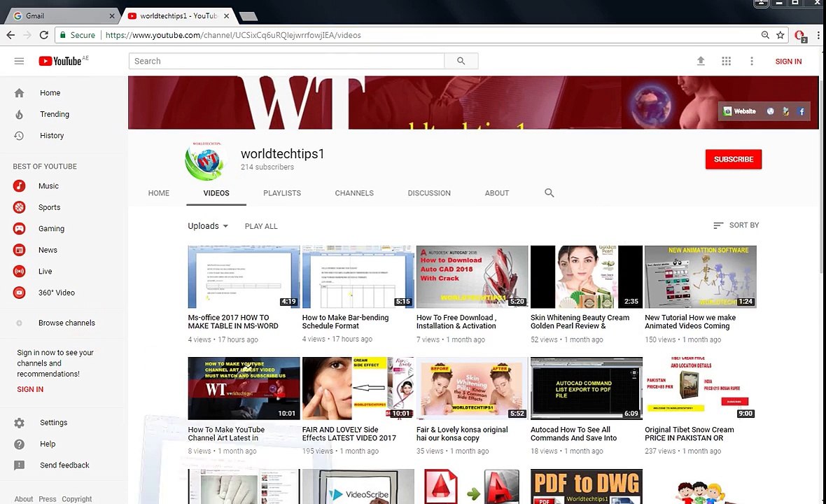Image resolution: width=826 pixels, height=504 pixels.
Task: Open PDF to DWG video thumbnail
Action: [587, 486]
